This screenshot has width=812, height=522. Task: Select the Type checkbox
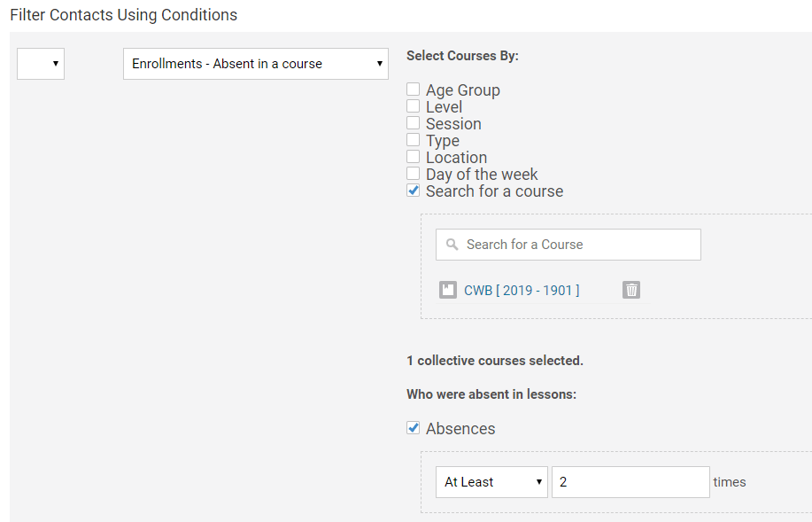point(414,140)
